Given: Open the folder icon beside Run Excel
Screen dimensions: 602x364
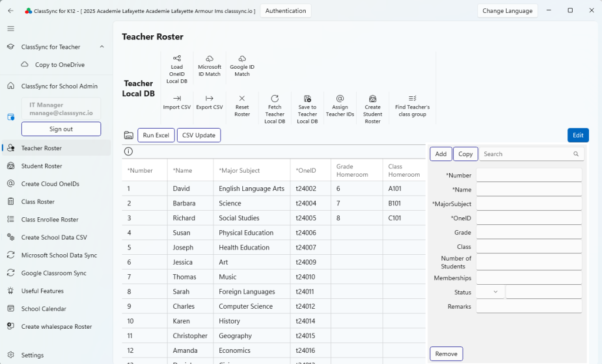Looking at the screenshot, I should [129, 135].
